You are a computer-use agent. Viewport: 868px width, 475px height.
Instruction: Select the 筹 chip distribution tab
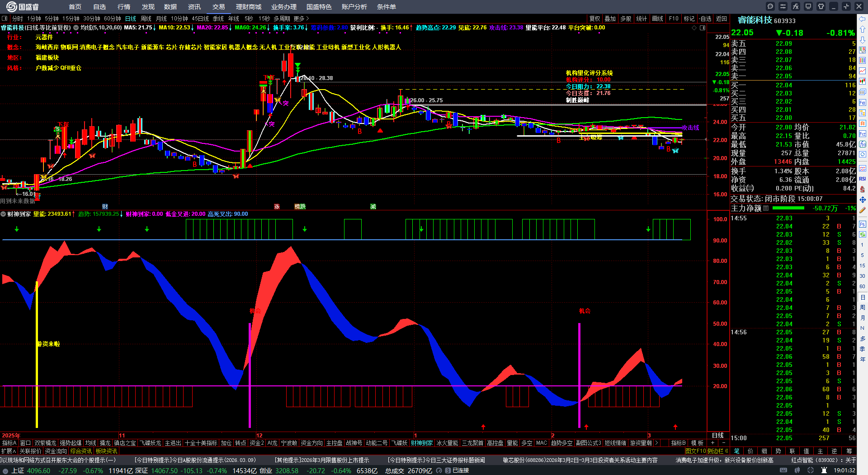pos(849,451)
